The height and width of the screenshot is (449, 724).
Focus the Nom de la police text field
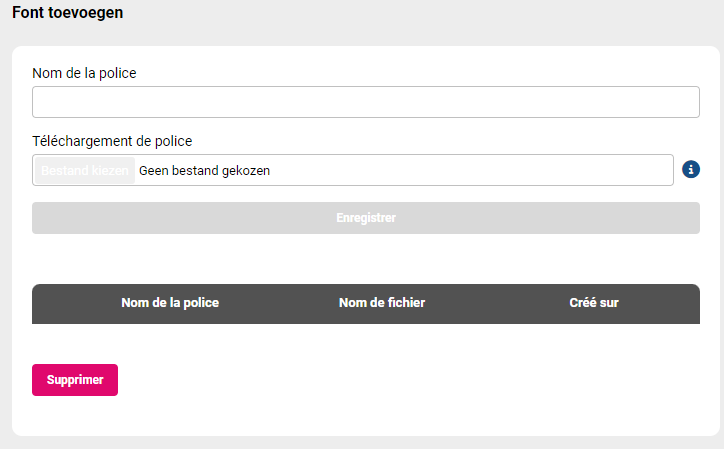366,102
